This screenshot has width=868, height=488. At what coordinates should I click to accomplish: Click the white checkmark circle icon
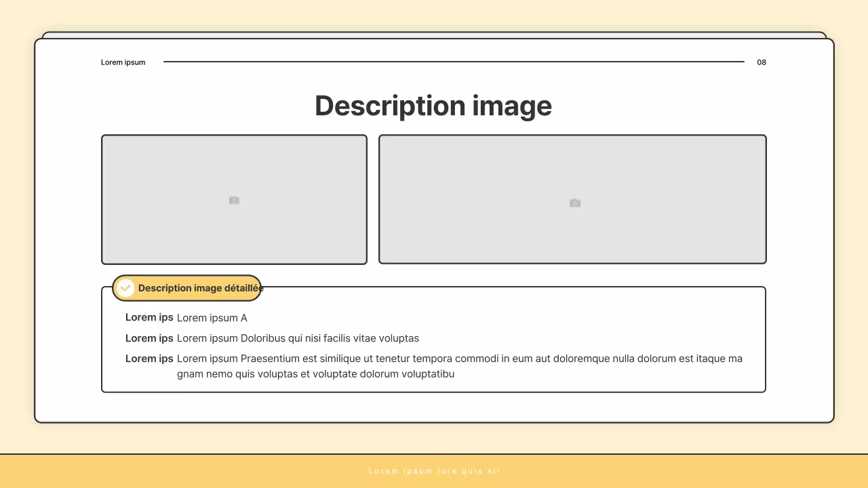(x=125, y=288)
